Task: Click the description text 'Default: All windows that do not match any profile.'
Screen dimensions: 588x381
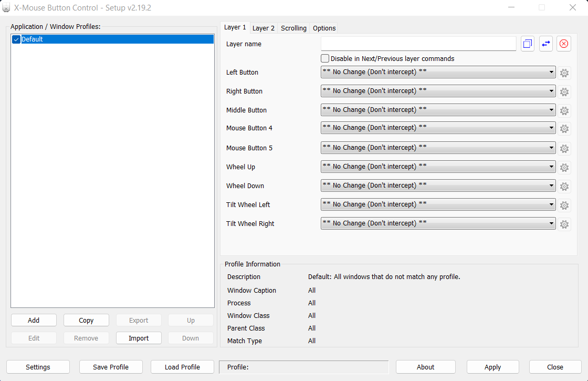Action: pos(384,277)
